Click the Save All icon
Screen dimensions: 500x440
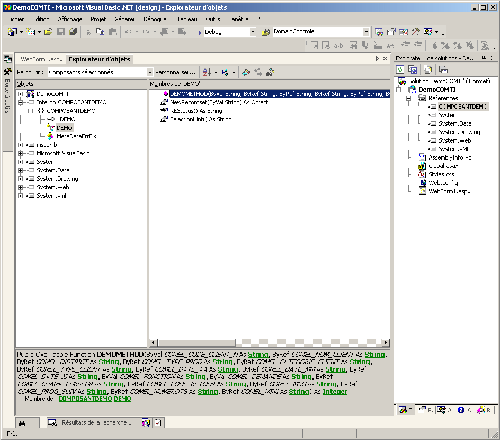(73, 32)
